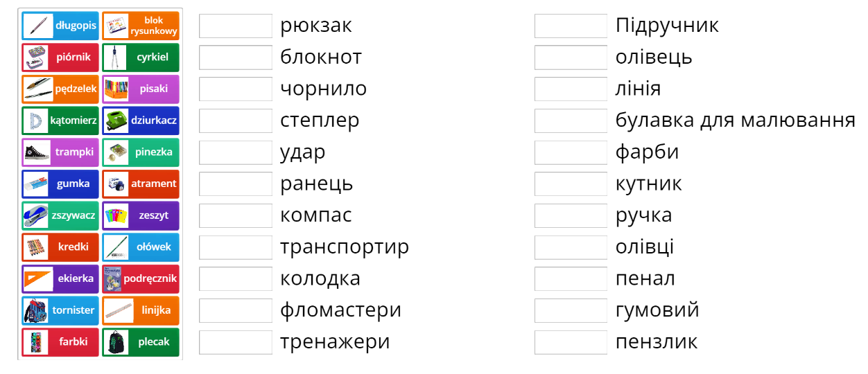This screenshot has height=374, width=868.
Task: Select the input field beside транспортир
Action: [235, 247]
